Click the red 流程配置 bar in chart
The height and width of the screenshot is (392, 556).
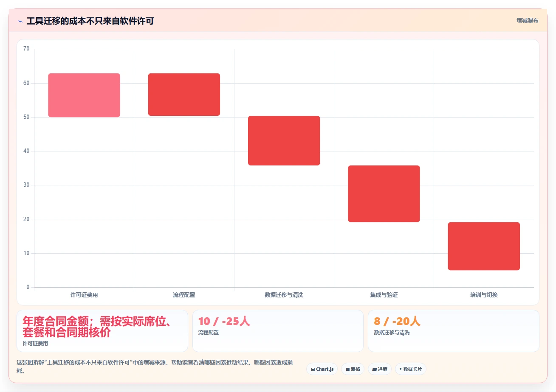tap(184, 94)
